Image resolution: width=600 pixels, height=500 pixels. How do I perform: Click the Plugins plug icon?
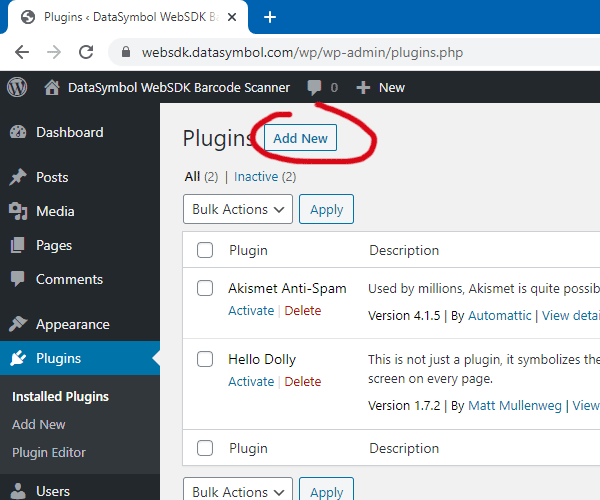(x=18, y=358)
